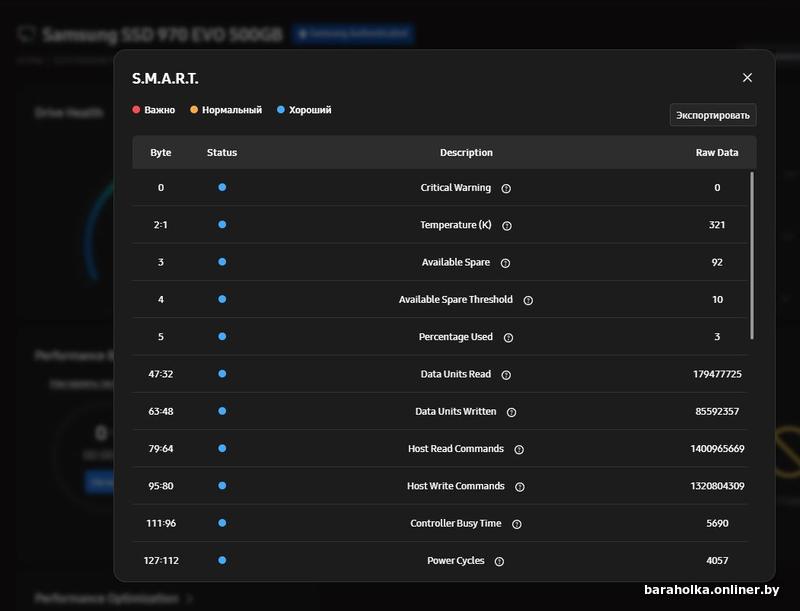Select the Critical Warning description text

(x=456, y=188)
